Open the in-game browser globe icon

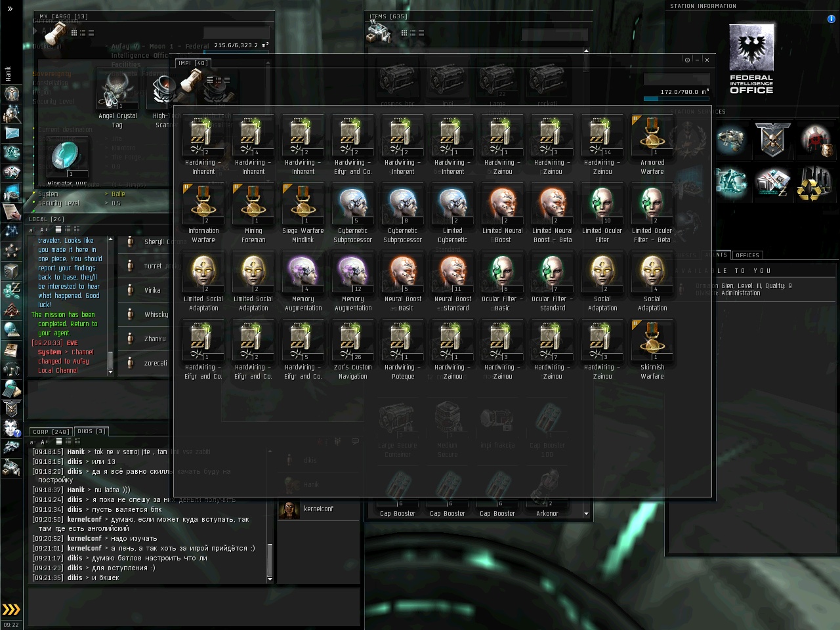tap(11, 330)
